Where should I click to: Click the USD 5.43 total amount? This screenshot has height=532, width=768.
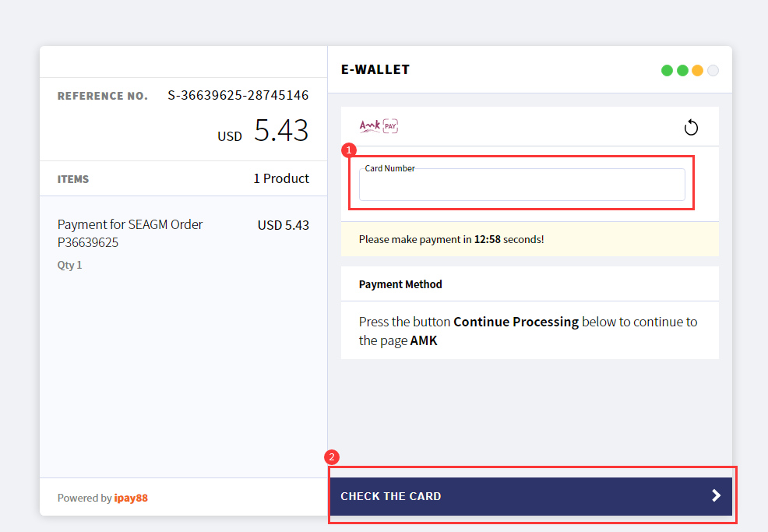pyautogui.click(x=263, y=130)
